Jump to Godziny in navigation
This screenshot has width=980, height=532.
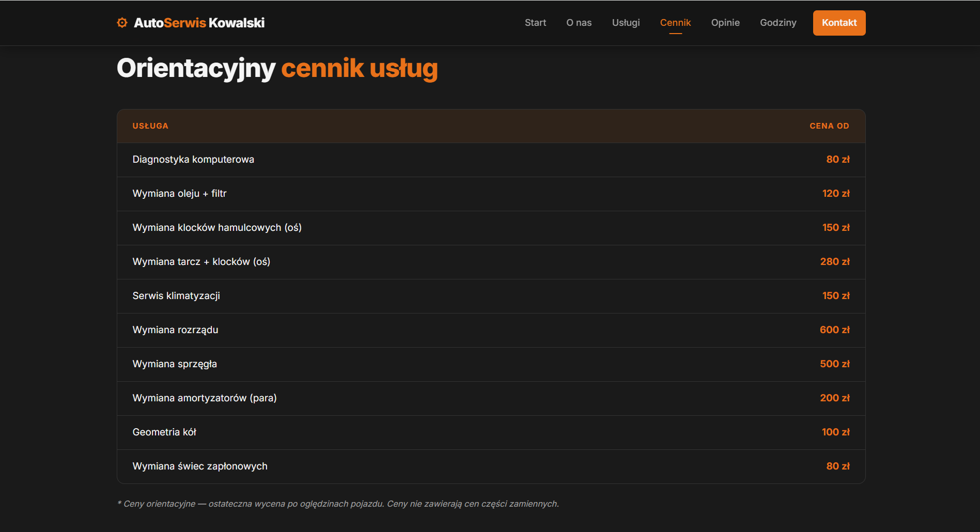point(777,23)
